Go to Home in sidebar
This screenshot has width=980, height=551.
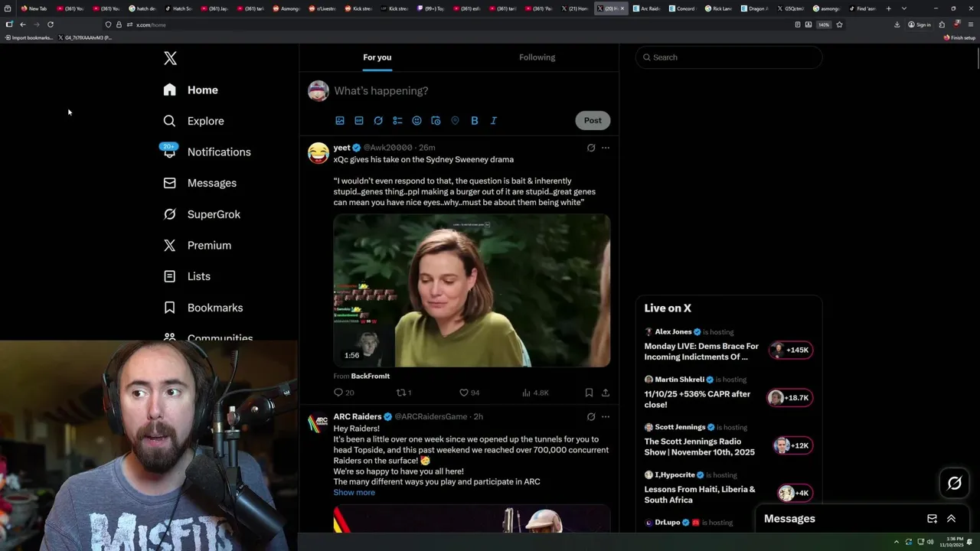click(191, 90)
